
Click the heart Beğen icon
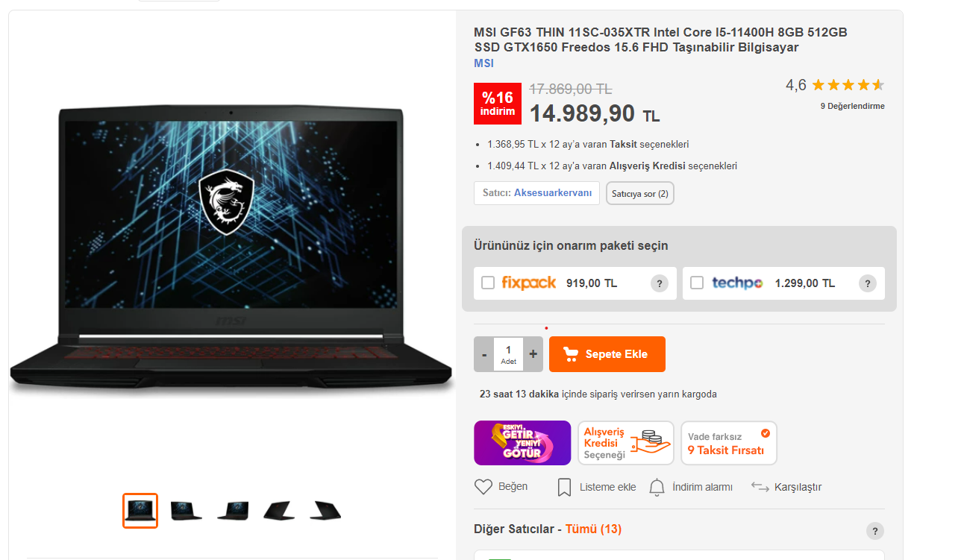[483, 487]
